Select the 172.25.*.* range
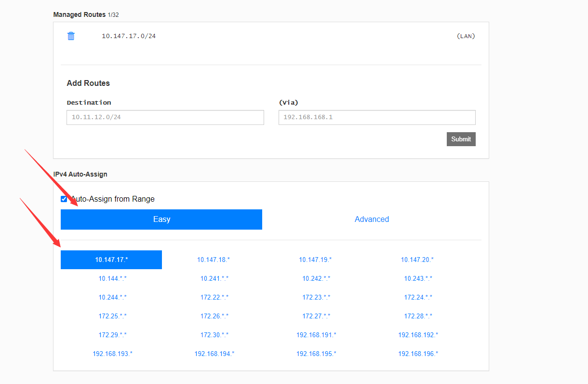Viewport: 588px width, 384px height. (x=113, y=316)
